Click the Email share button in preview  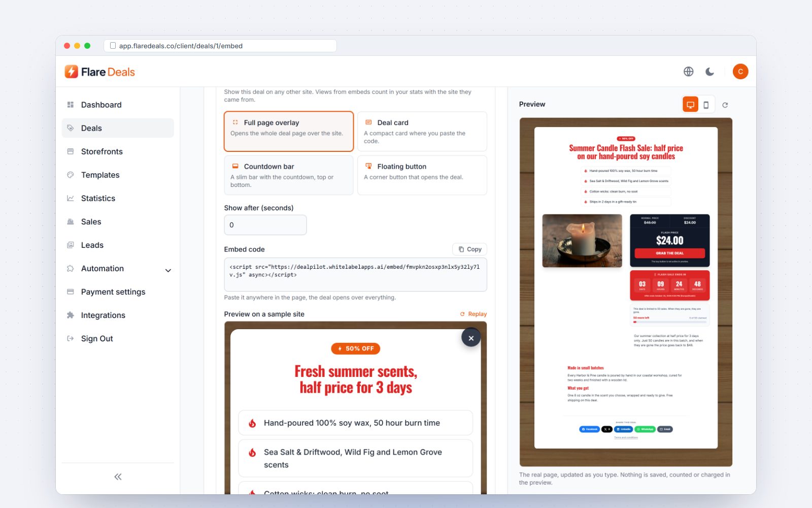pyautogui.click(x=665, y=429)
